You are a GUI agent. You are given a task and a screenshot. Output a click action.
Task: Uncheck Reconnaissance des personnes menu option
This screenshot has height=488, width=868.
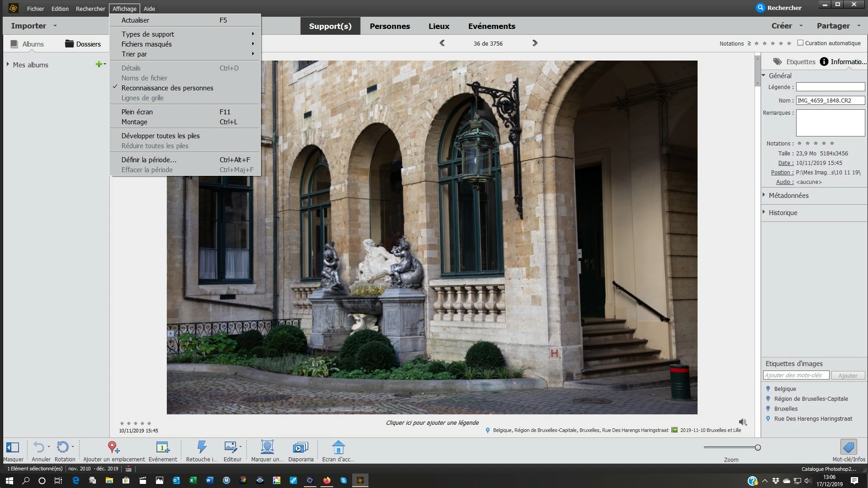pyautogui.click(x=167, y=88)
